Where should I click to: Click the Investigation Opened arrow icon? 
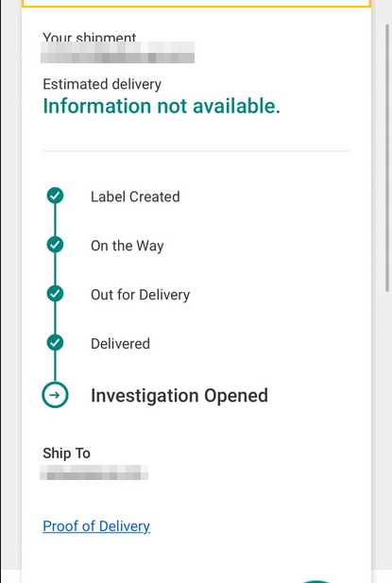tap(55, 395)
